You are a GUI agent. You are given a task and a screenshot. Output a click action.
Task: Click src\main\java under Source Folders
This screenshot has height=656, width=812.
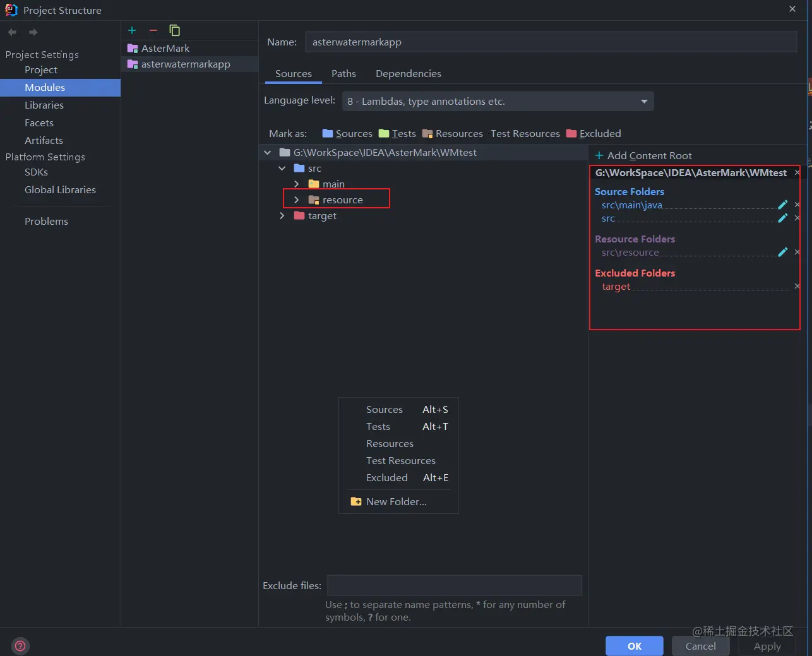click(x=631, y=205)
